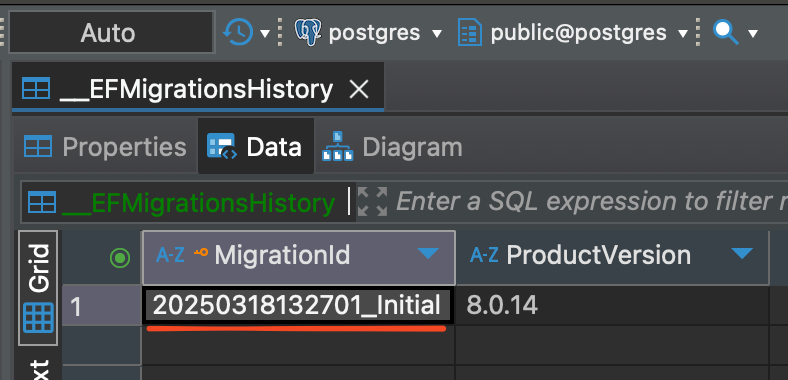This screenshot has height=380, width=788.
Task: Click the green __EFMigrationsHistory table name label
Action: 198,203
